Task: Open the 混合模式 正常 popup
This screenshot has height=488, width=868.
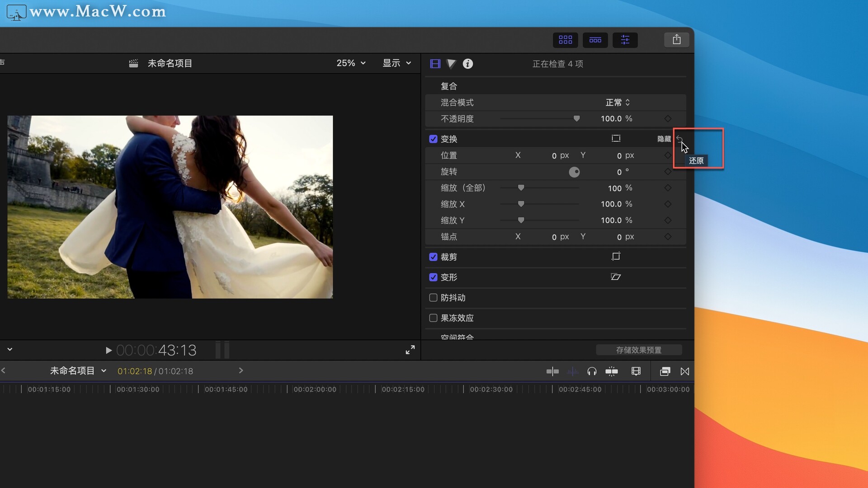Action: (x=618, y=103)
